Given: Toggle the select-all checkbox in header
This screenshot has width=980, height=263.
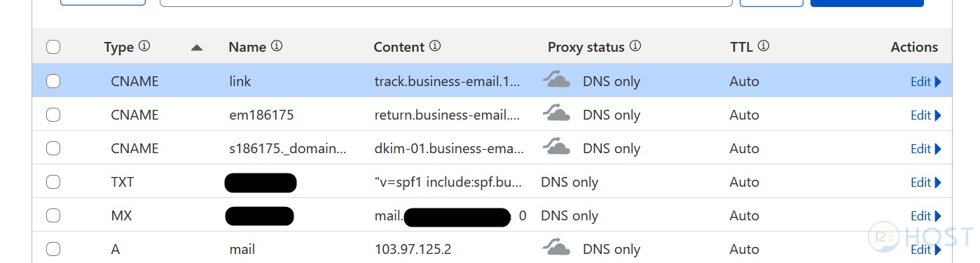Looking at the screenshot, I should (53, 47).
